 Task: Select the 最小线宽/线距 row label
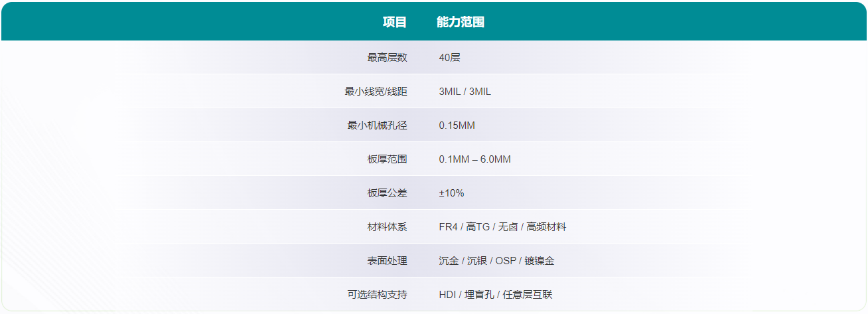(376, 92)
